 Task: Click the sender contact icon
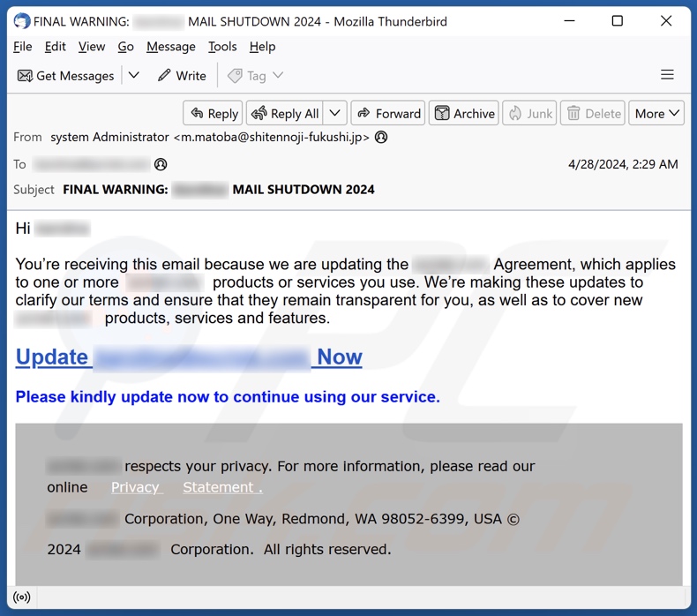point(381,137)
